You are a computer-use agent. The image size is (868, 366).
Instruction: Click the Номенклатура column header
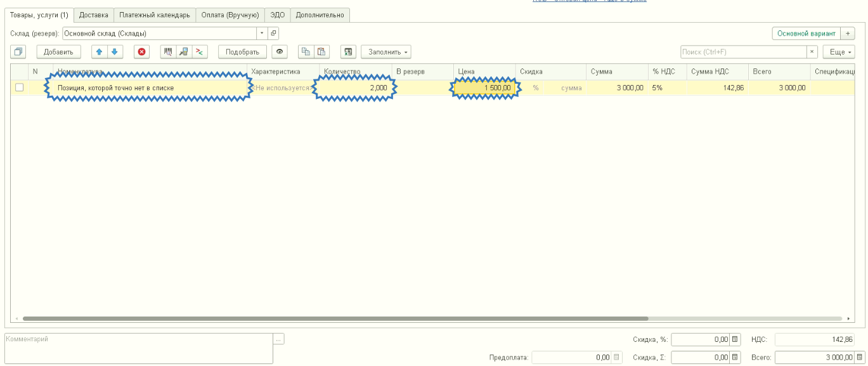pos(150,72)
